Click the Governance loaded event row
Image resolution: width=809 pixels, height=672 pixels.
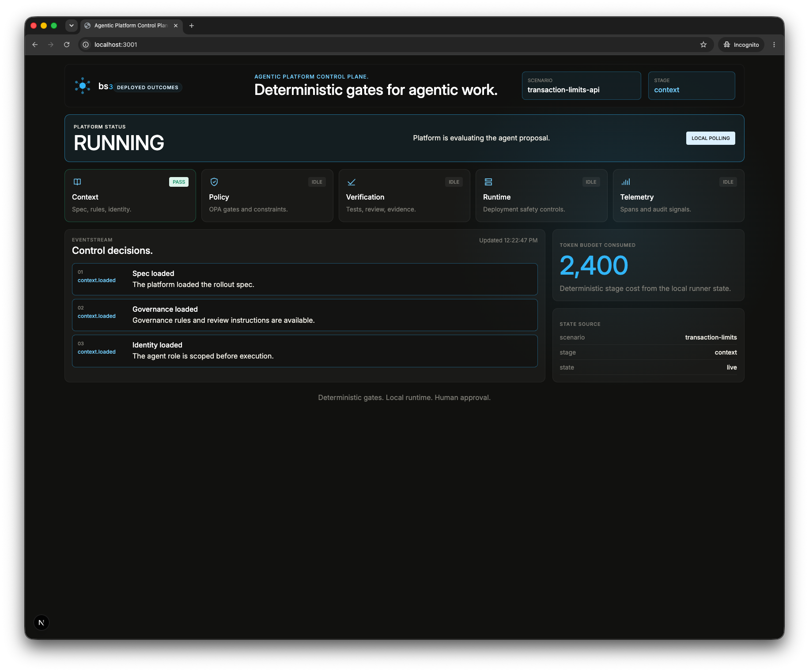305,315
